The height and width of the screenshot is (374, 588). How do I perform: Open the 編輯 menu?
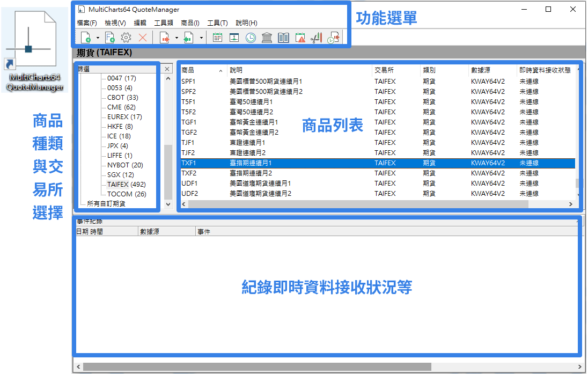[140, 23]
